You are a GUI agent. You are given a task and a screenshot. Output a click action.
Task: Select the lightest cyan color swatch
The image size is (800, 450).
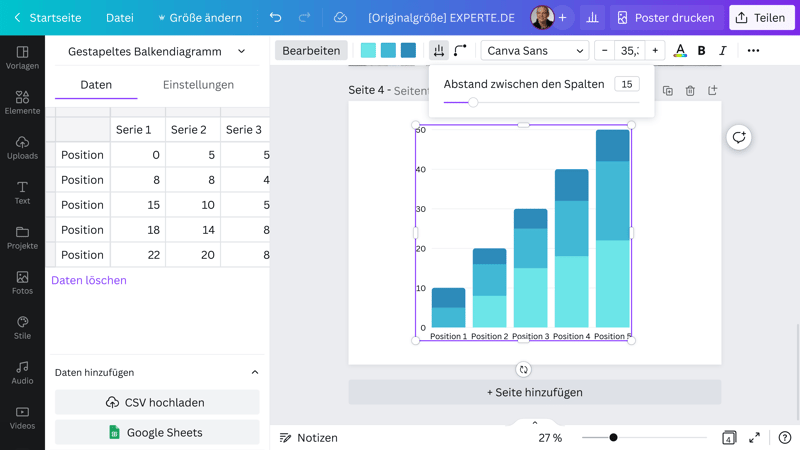click(x=368, y=51)
